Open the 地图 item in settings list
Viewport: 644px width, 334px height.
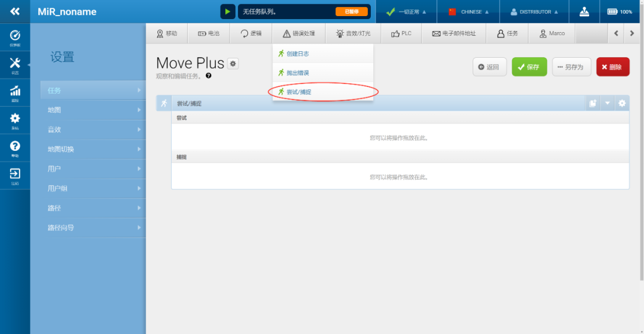tap(94, 110)
